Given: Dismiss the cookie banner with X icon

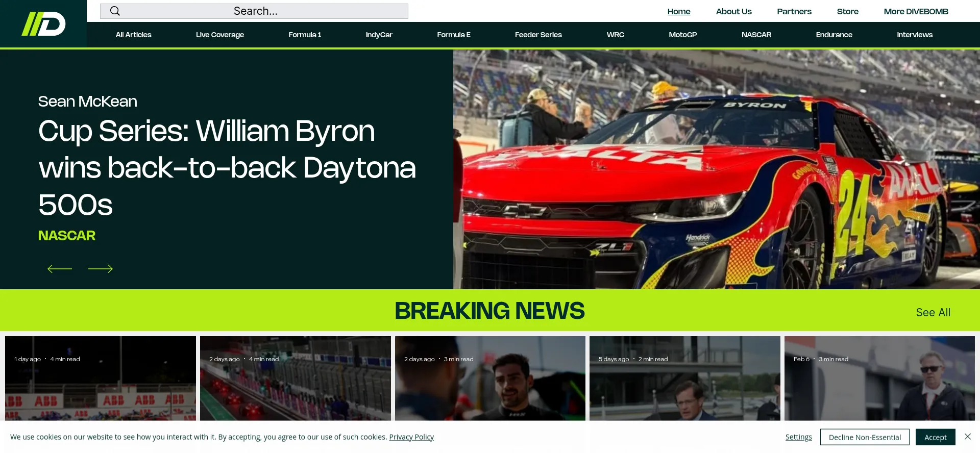Looking at the screenshot, I should 967,437.
